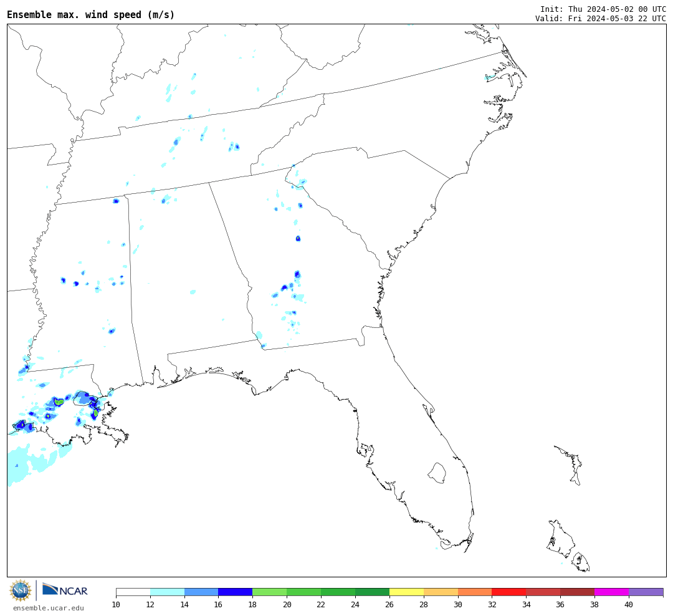This screenshot has width=673, height=616.
Task: Click the colorbar label '16'
Action: point(219,605)
